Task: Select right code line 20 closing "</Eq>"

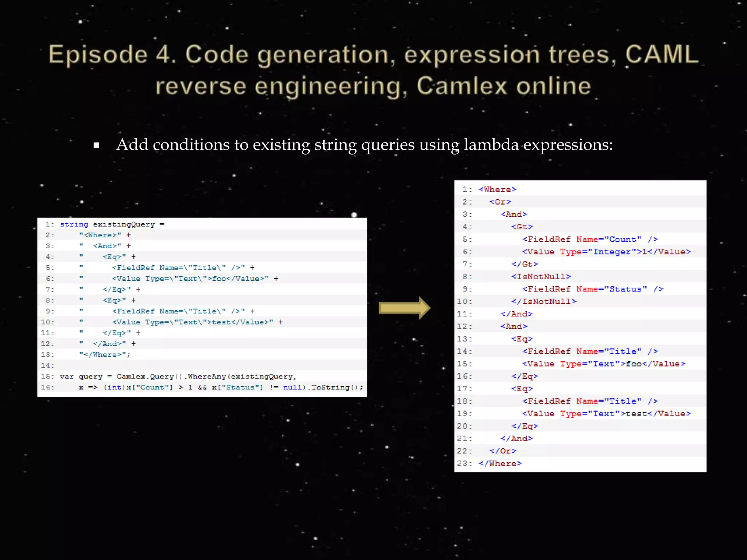Action: click(x=525, y=426)
